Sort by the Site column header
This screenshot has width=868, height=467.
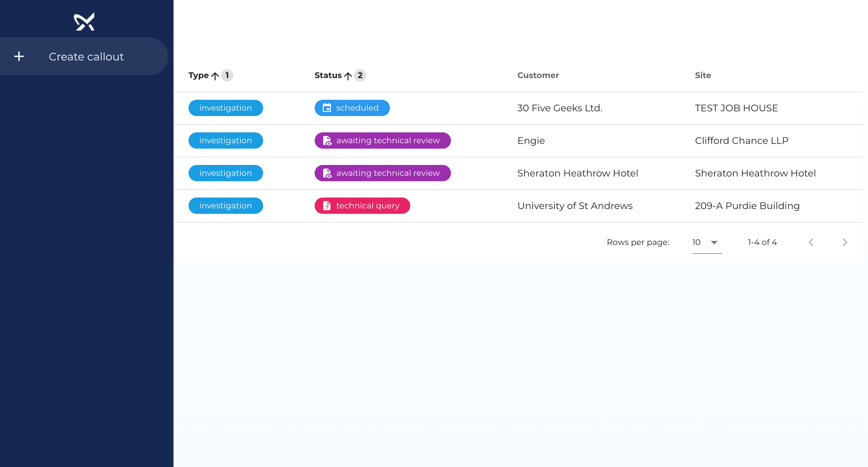pos(703,75)
